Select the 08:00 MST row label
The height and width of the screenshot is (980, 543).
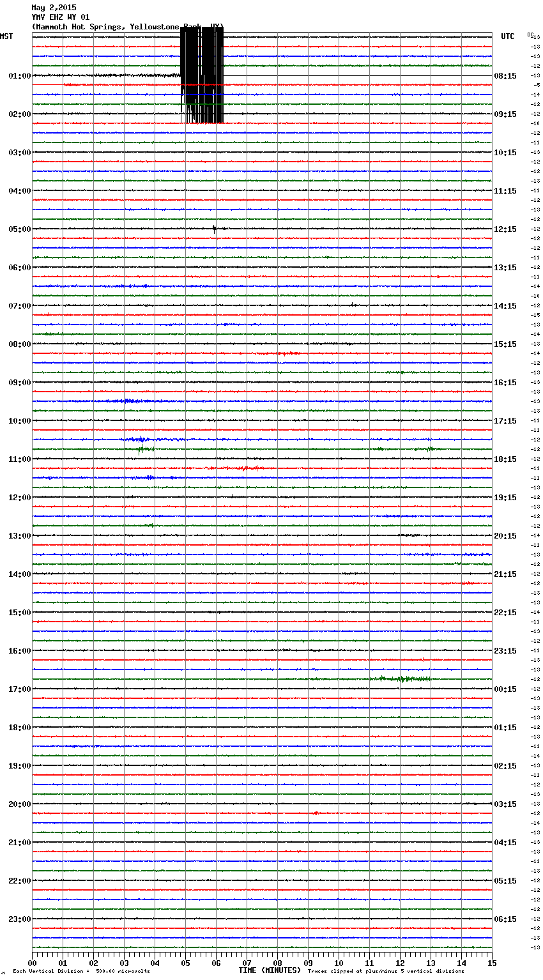pyautogui.click(x=20, y=344)
